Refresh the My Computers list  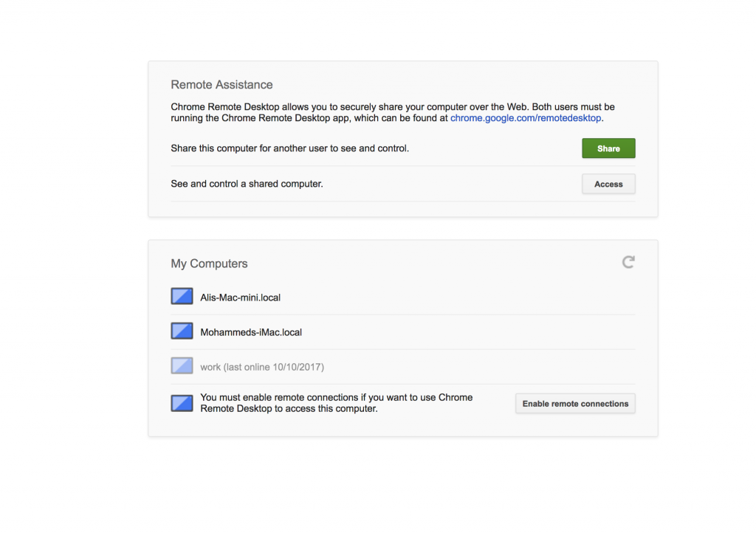coord(628,262)
